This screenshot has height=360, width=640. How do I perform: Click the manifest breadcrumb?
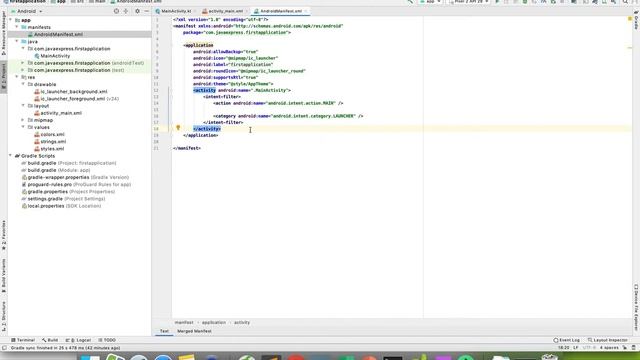click(184, 322)
